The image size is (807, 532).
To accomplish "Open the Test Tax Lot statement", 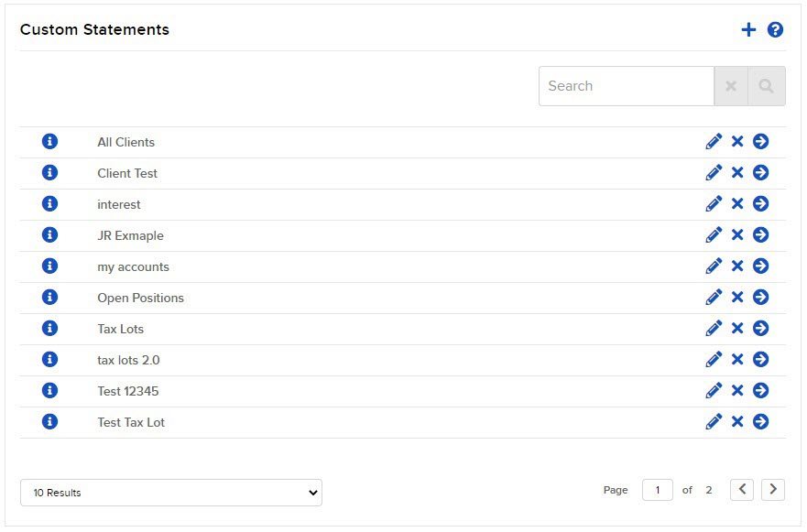I will [761, 421].
